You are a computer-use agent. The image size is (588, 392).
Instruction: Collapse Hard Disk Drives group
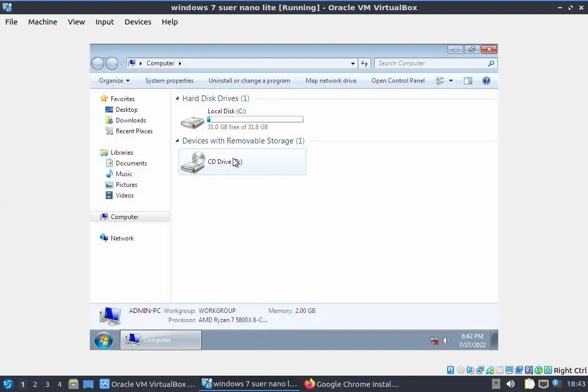click(x=178, y=99)
